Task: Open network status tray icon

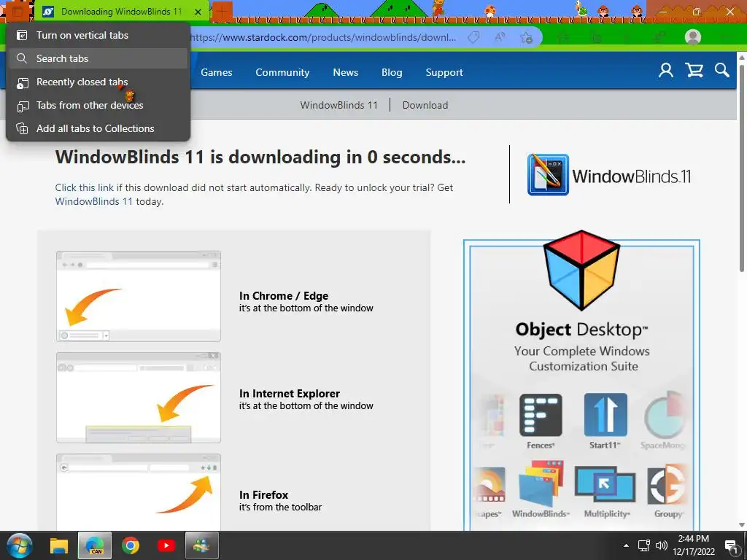Action: pyautogui.click(x=644, y=545)
